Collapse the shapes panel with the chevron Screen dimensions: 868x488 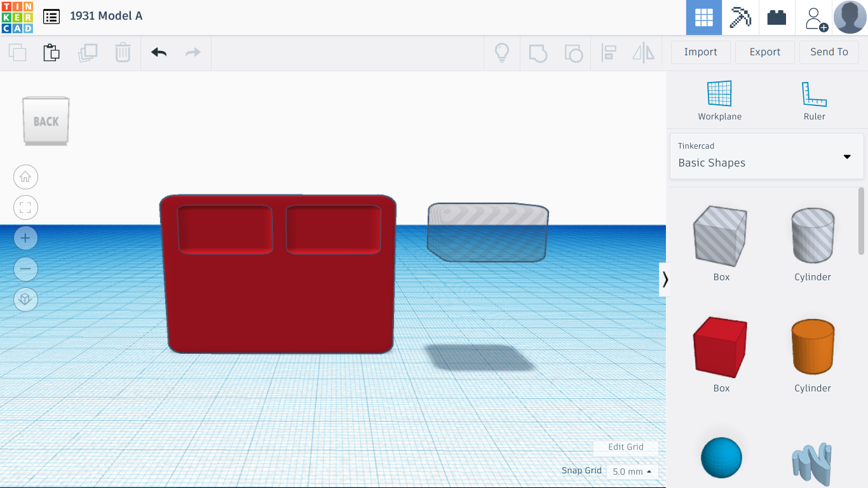tap(665, 279)
